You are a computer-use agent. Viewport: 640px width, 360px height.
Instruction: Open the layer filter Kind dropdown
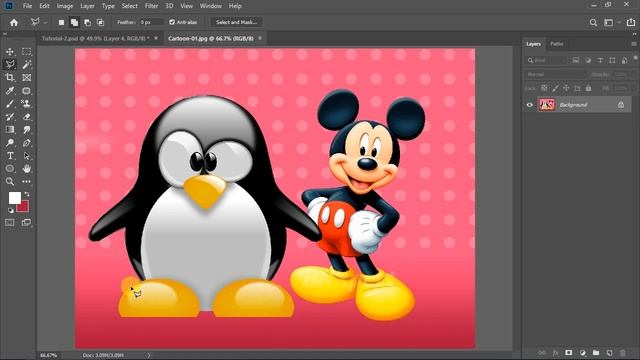[546, 60]
